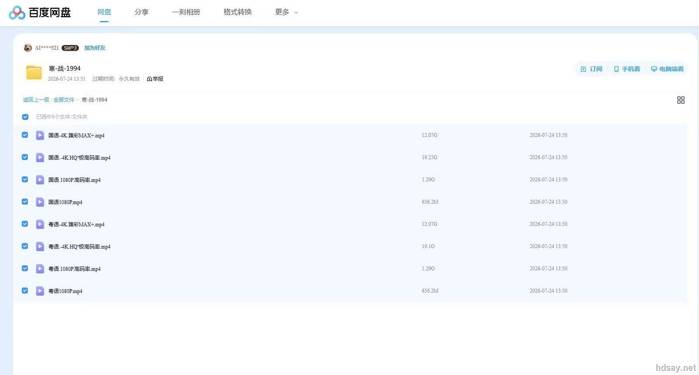The image size is (699, 375).
Task: Click video icon of 国语 1080P 高码率 file
Action: click(x=40, y=180)
